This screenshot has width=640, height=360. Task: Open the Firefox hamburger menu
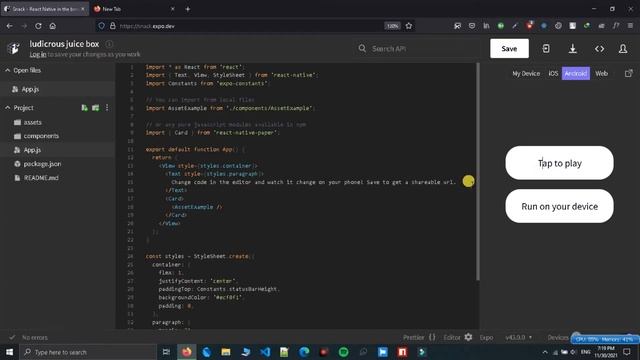click(x=630, y=26)
